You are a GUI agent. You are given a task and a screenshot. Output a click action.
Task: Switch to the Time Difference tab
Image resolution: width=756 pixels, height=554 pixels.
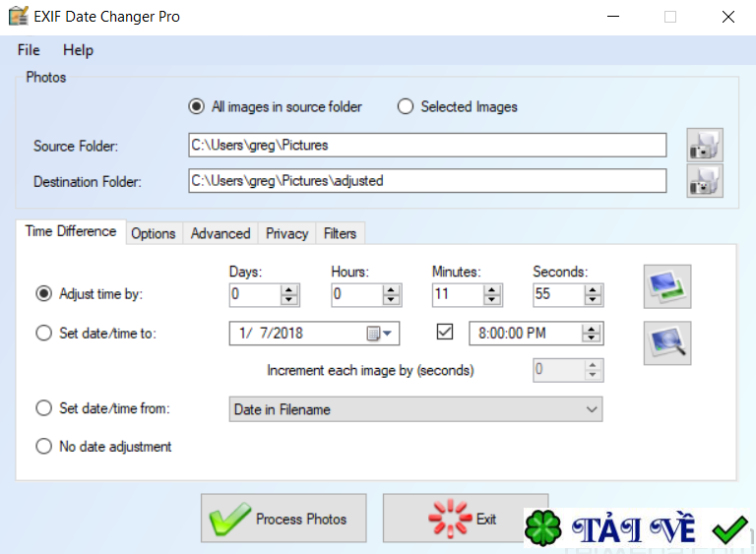click(x=71, y=231)
